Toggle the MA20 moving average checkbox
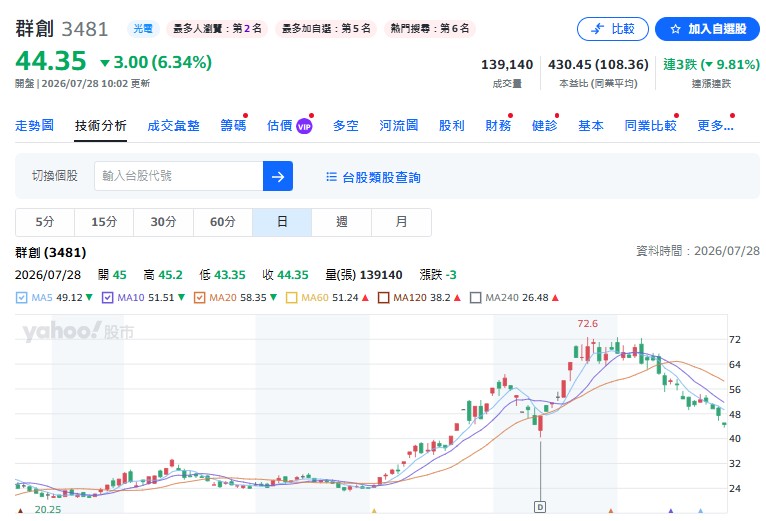 [199, 298]
